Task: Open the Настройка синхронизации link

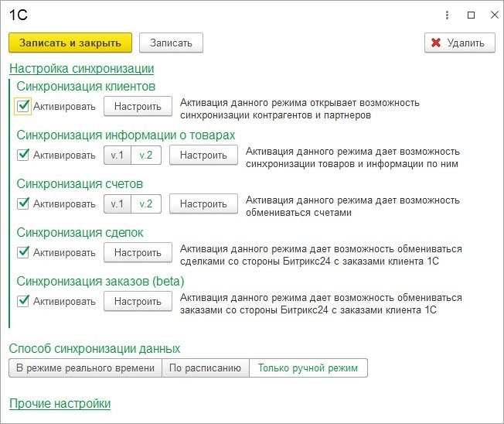Action: pyautogui.click(x=82, y=69)
